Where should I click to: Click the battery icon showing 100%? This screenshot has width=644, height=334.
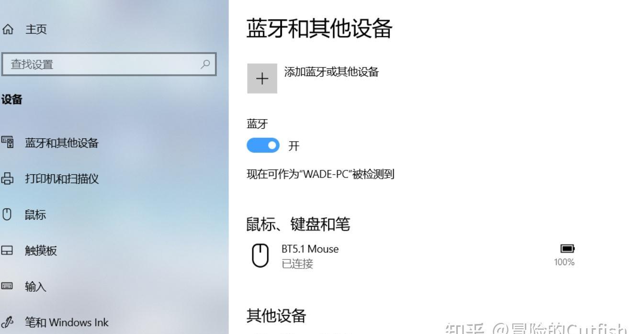pyautogui.click(x=567, y=248)
